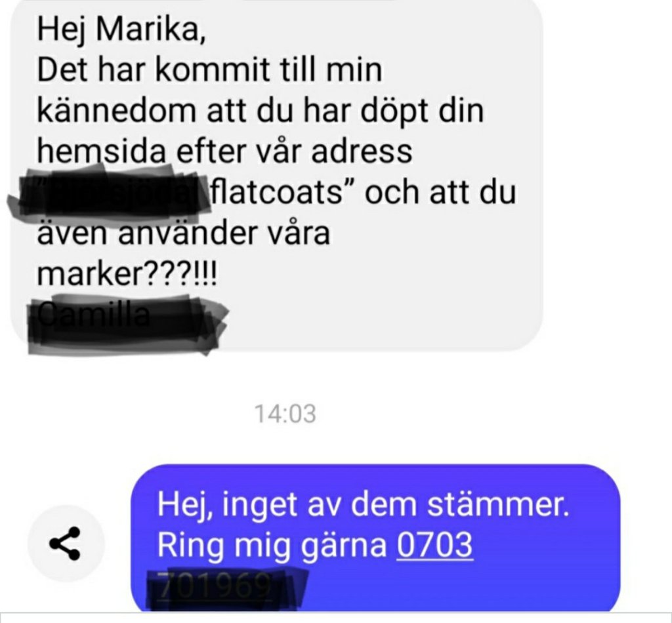Tap the words "Ring mig gärna"
The image size is (672, 623).
pyautogui.click(x=272, y=545)
